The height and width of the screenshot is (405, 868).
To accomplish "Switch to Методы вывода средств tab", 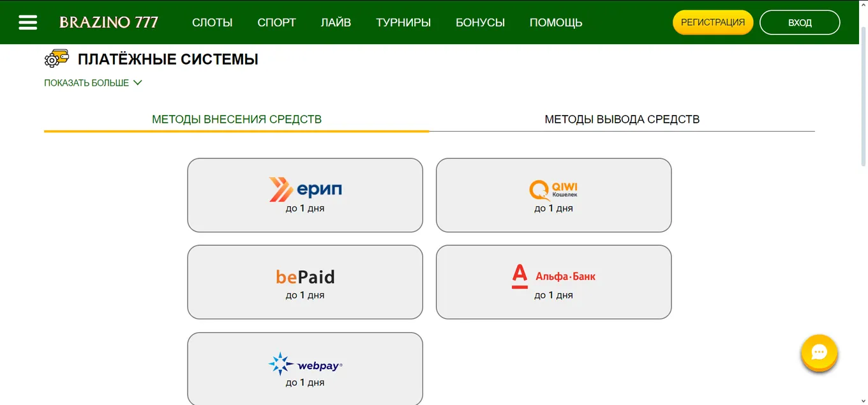I will coord(622,119).
